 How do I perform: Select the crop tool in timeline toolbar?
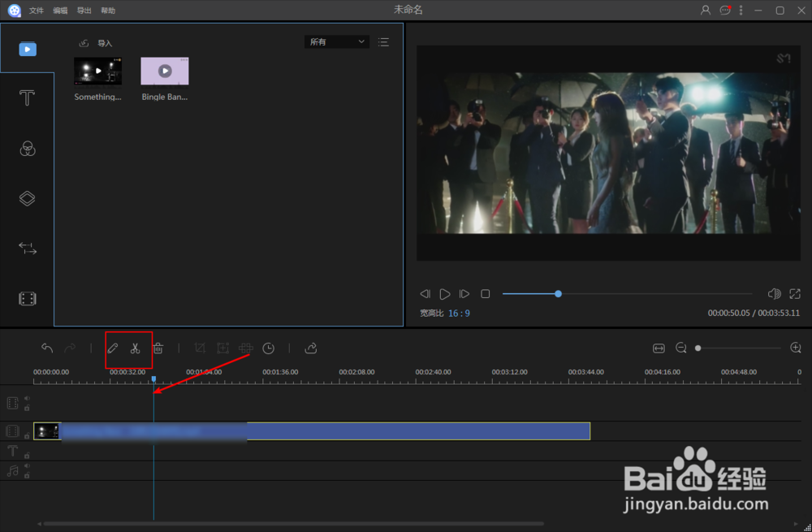(200, 348)
